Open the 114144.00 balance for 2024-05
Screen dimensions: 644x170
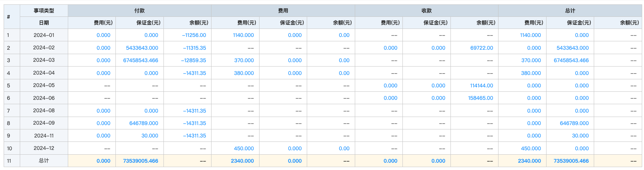(x=481, y=86)
